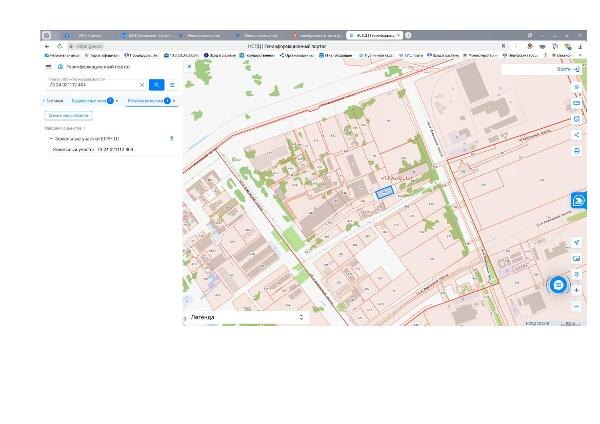Download the Земельные участки ЕГРН results
The height and width of the screenshot is (424, 600).
point(171,139)
